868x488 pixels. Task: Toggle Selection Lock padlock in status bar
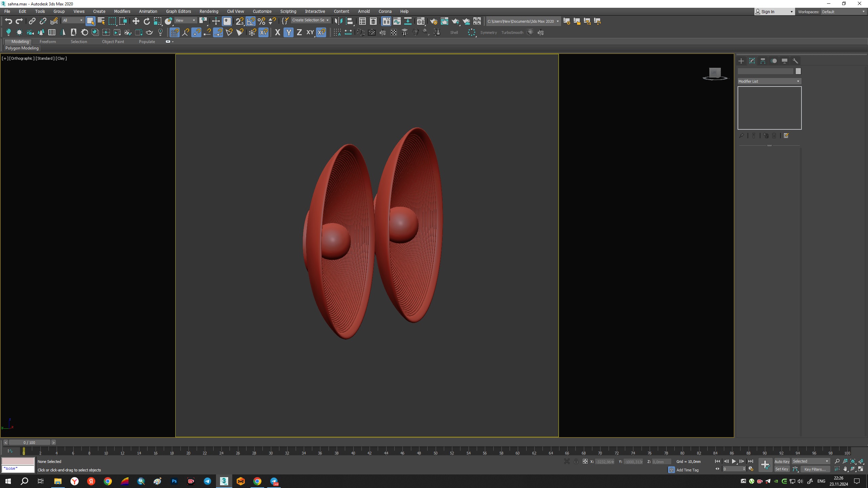click(x=576, y=462)
